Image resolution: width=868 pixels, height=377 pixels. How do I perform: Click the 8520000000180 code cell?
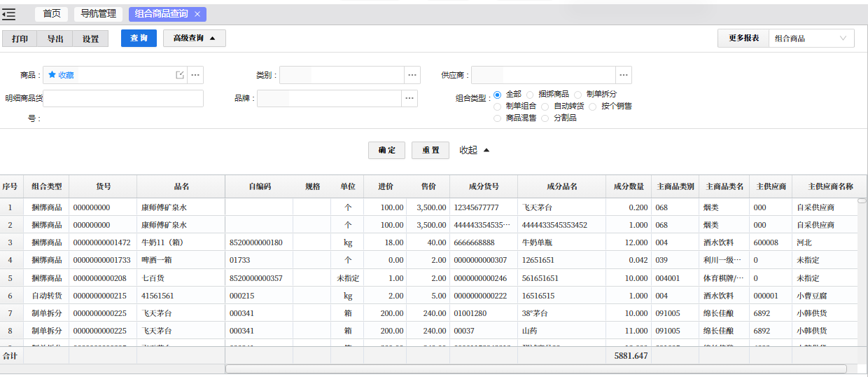[x=259, y=242]
